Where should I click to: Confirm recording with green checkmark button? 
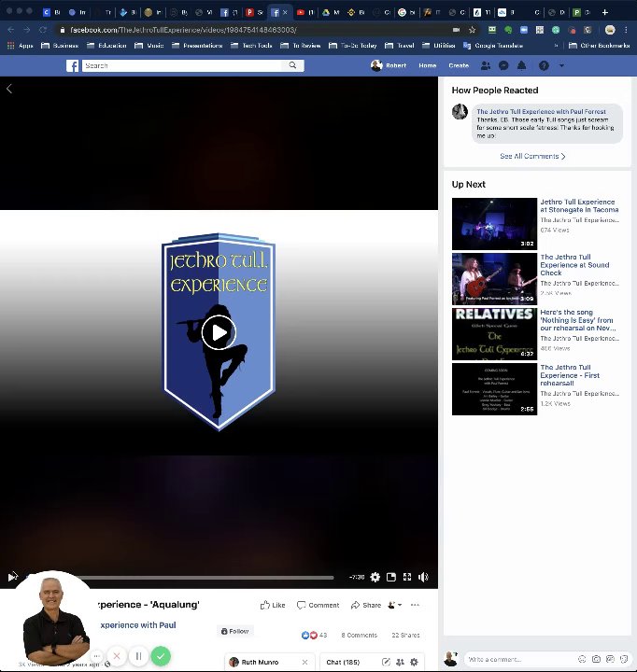tap(161, 656)
